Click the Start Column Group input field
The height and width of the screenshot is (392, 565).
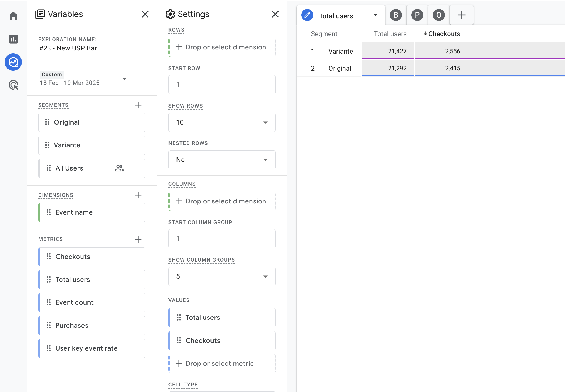tap(222, 239)
